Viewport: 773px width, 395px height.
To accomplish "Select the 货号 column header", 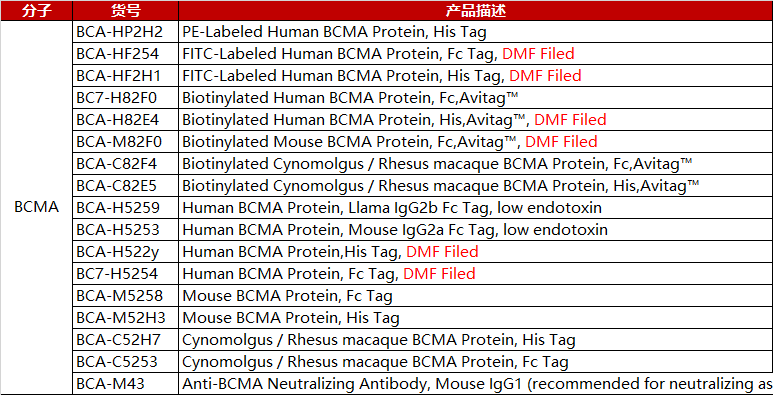I will tap(125, 10).
